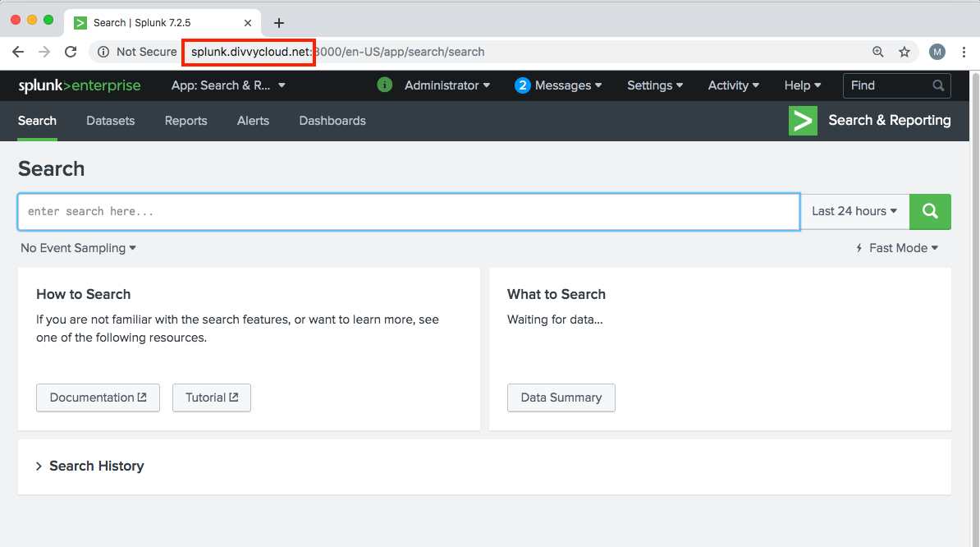Click the zoom magnifier icon in address bar
980x547 pixels.
(x=878, y=52)
